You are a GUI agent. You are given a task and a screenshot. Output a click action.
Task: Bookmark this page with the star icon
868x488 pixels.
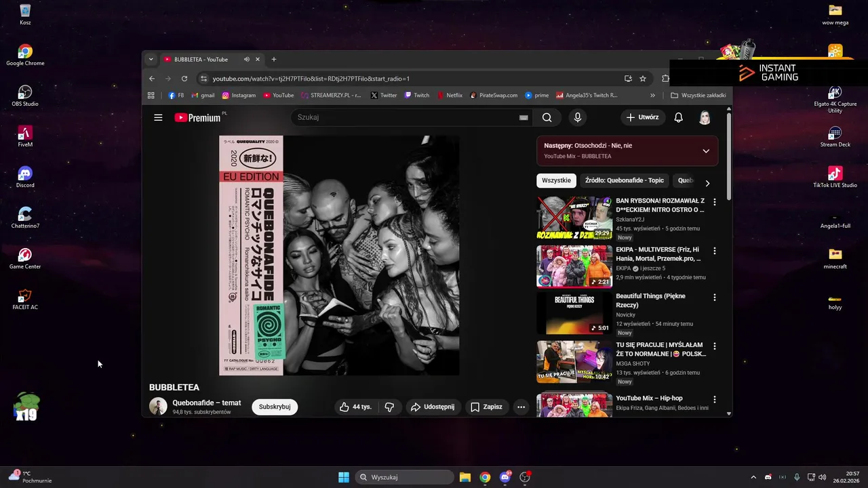pos(643,79)
